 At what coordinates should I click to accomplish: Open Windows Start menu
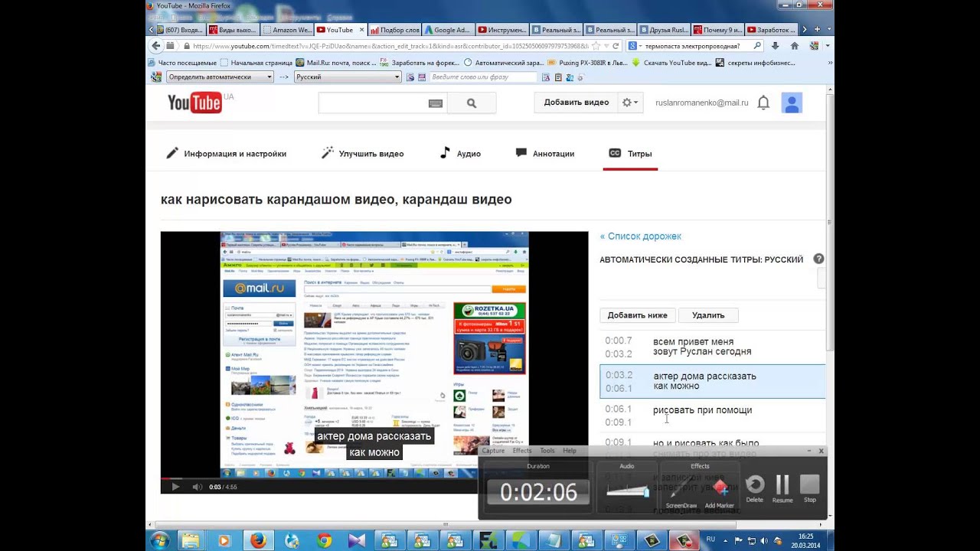coord(159,541)
